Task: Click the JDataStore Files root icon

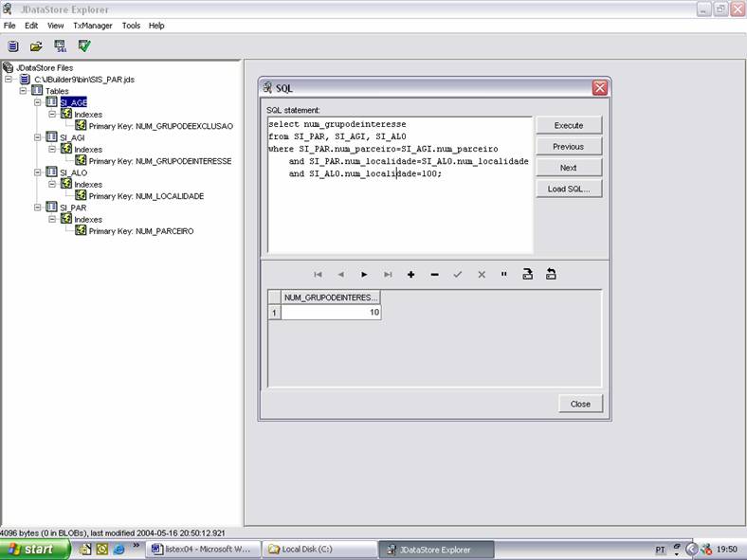Action: (x=9, y=67)
